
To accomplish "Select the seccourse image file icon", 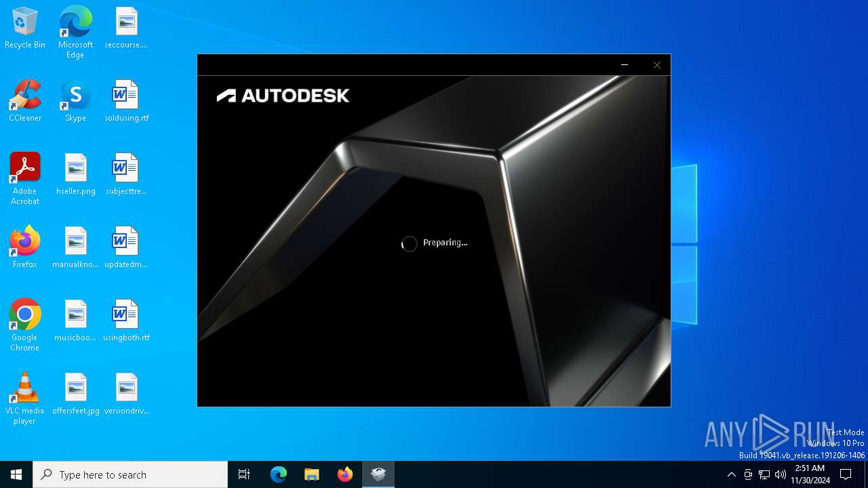I will point(126,28).
